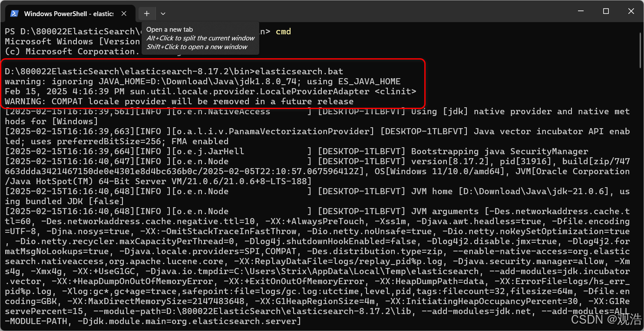Click 'o.e.n.NativeAccess' logger name
The image size is (644, 331).
(223, 111)
